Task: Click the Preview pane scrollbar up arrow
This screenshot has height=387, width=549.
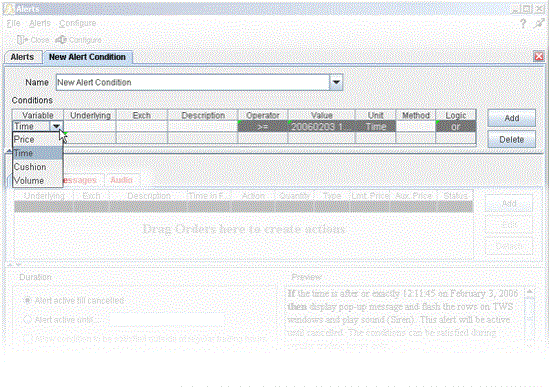Action: point(530,292)
